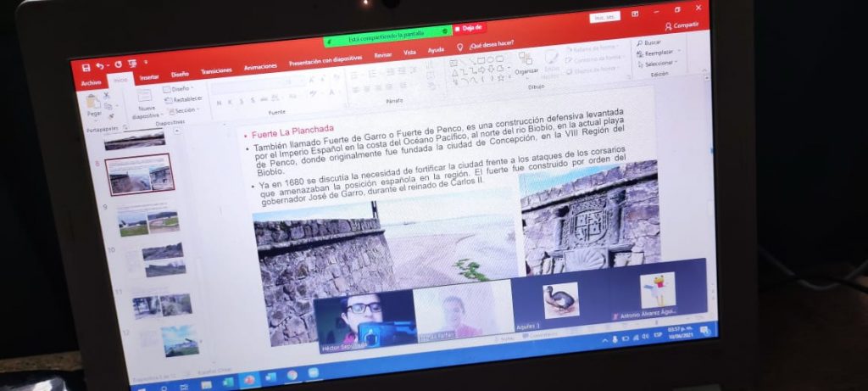Click the Undo arrow icon
The image size is (868, 391).
(100, 66)
